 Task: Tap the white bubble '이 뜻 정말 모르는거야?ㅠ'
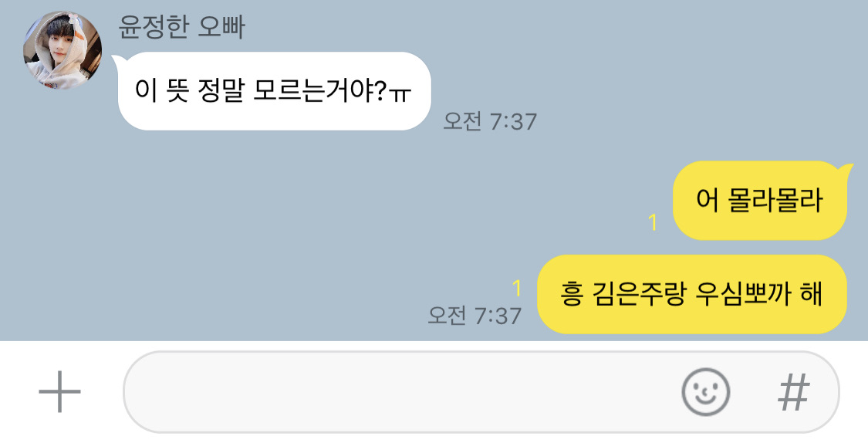point(274,91)
